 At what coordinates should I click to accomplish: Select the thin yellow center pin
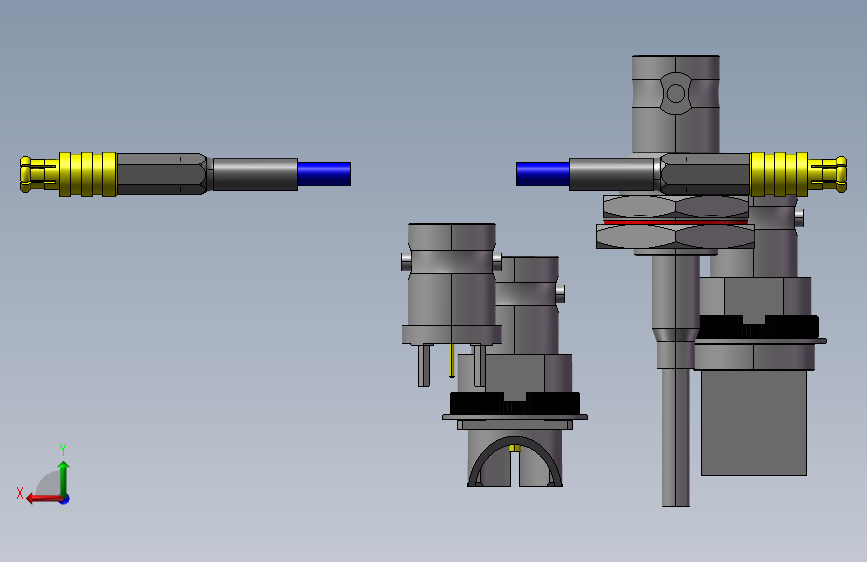click(452, 361)
